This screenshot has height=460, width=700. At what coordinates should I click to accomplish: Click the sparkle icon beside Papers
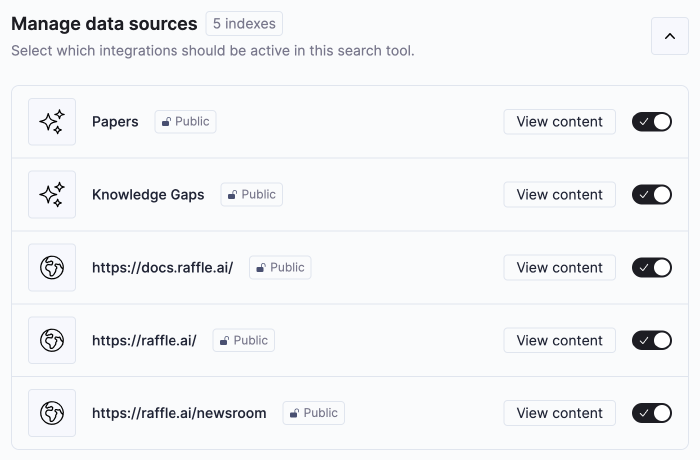(52, 121)
